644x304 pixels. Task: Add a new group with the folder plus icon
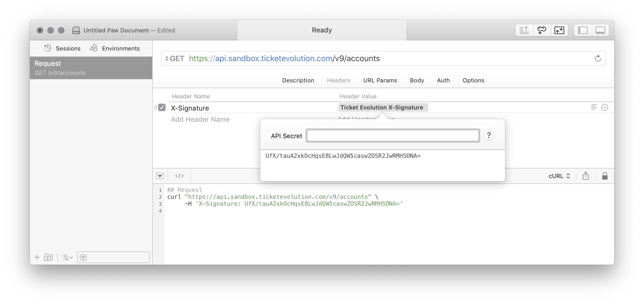click(48, 257)
